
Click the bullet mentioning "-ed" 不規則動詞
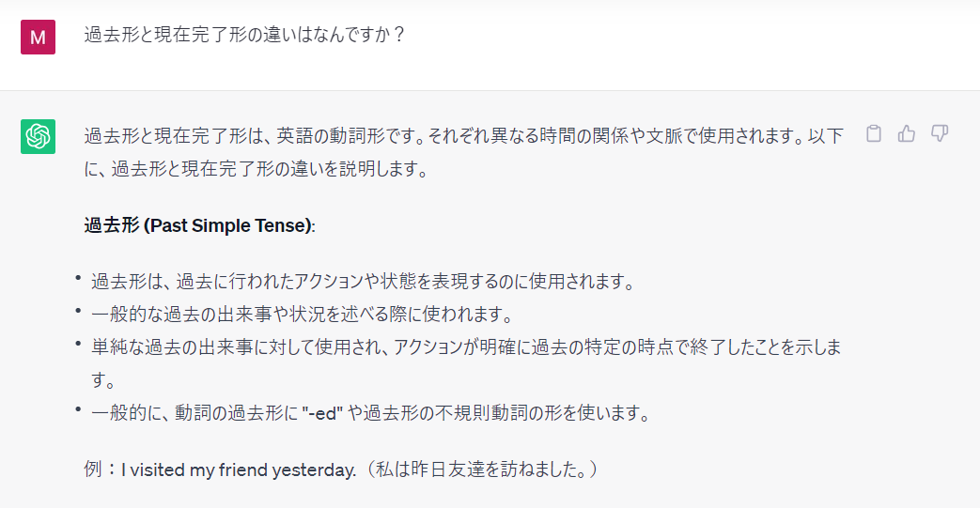[x=371, y=413]
